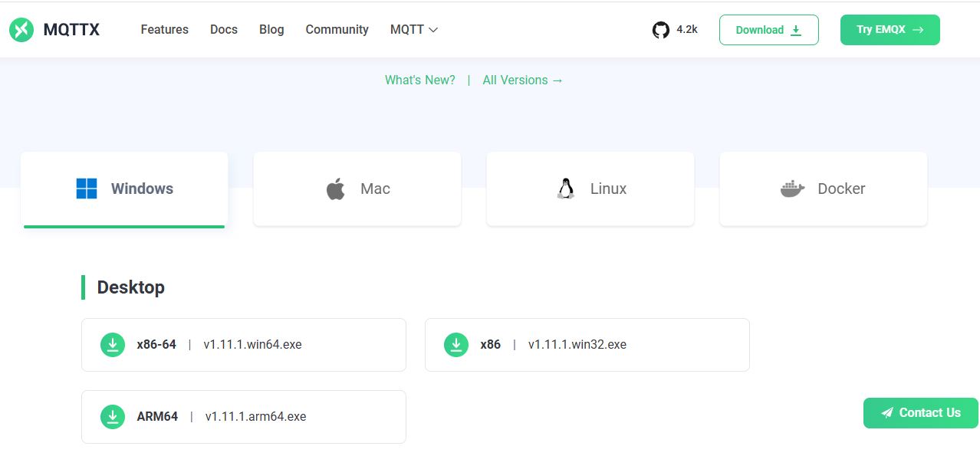Select the Windows tab
Screen dimensions: 980x456
124,189
